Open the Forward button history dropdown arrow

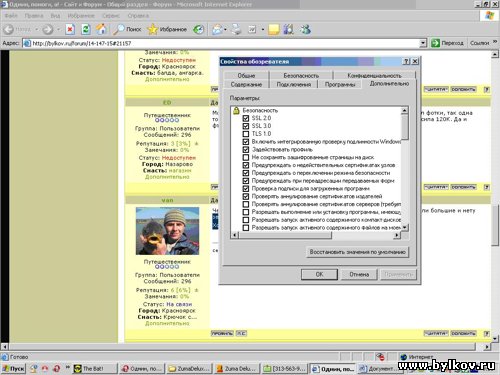[58, 29]
